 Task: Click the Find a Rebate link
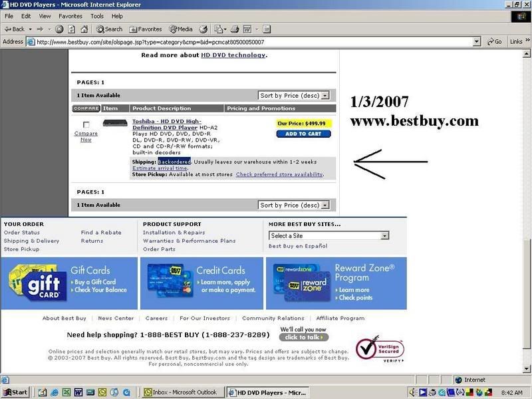101,232
